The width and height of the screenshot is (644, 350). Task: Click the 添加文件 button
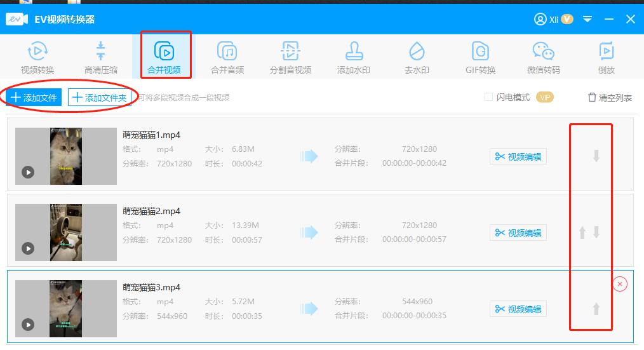pos(34,97)
